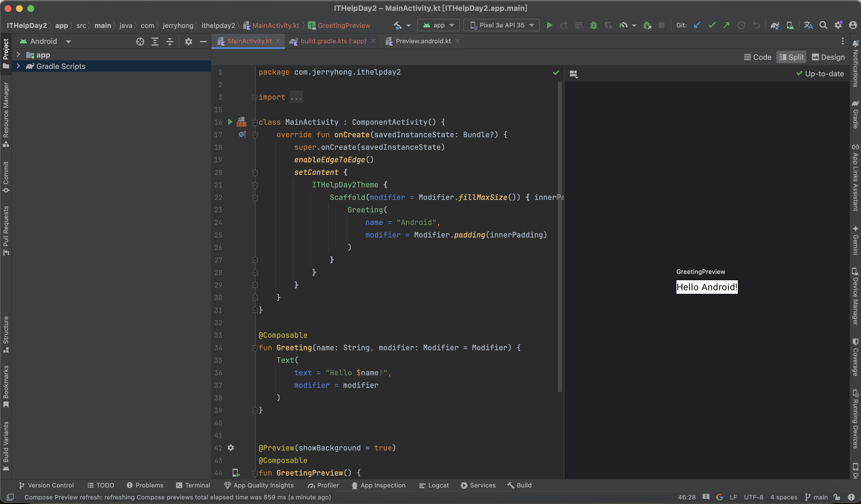This screenshot has height=504, width=861.
Task: Open Git history clock icon
Action: (741, 25)
